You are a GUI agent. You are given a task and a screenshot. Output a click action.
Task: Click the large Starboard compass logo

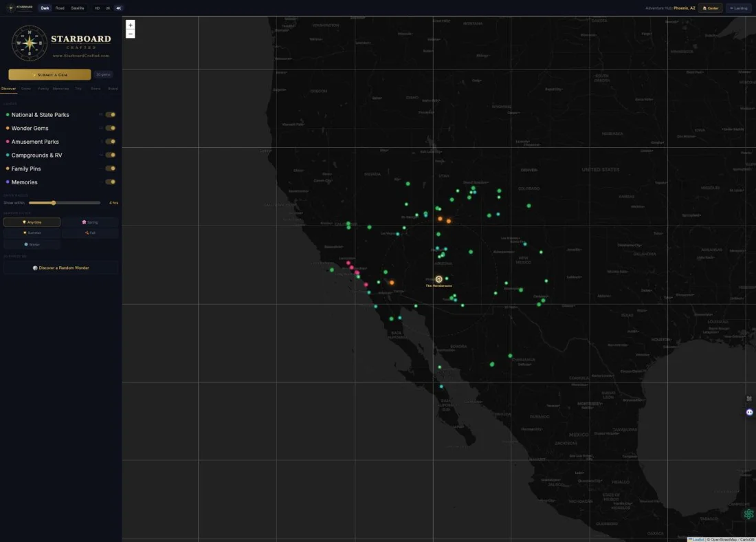30,43
